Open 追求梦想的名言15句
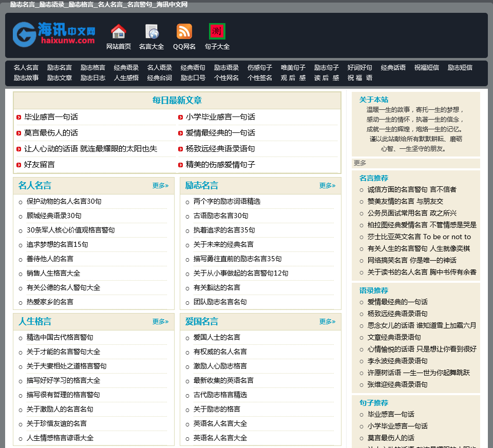The width and height of the screenshot is (493, 448). (x=57, y=244)
